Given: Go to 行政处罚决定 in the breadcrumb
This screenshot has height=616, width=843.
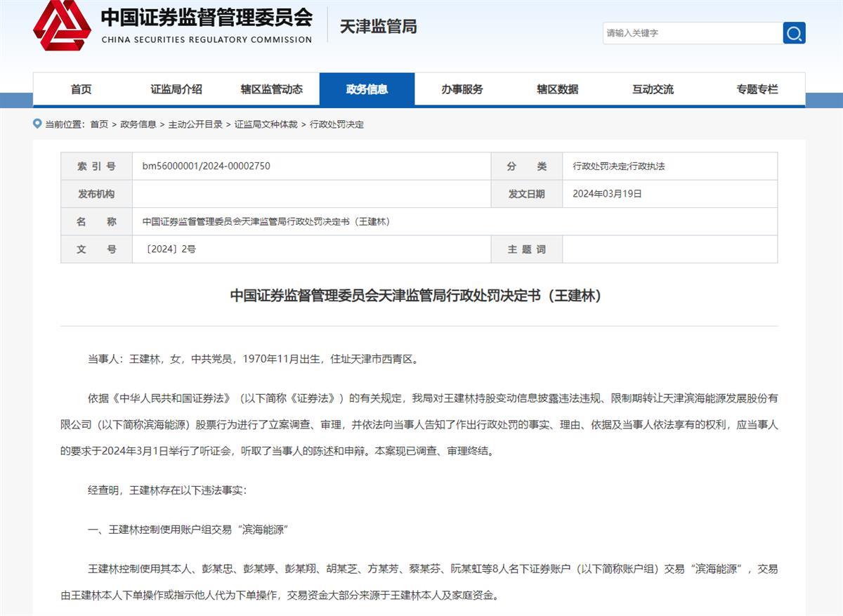Looking at the screenshot, I should click(336, 124).
